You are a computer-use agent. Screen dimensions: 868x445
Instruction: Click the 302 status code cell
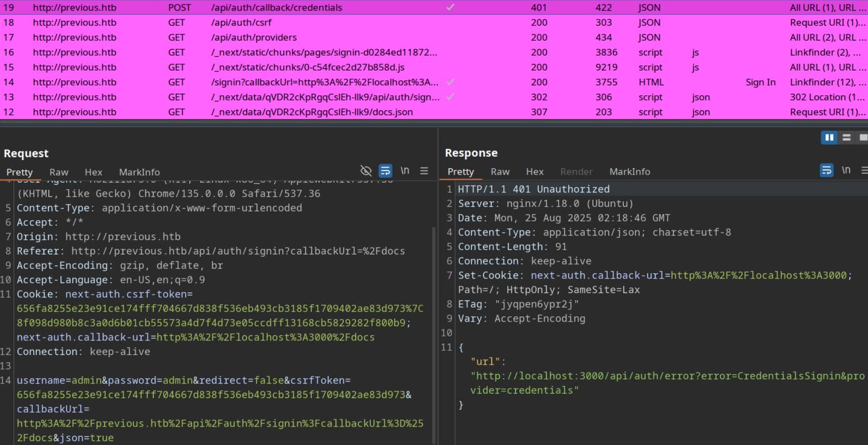point(539,97)
